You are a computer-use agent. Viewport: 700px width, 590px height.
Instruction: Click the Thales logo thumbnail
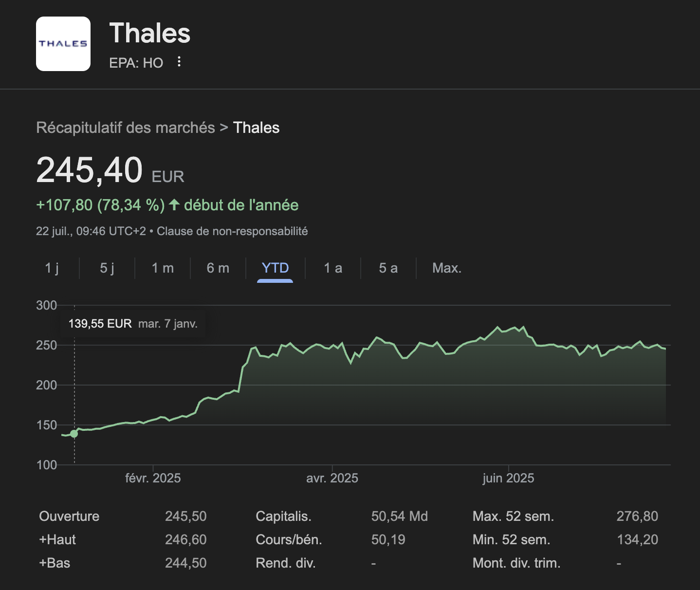pos(63,44)
